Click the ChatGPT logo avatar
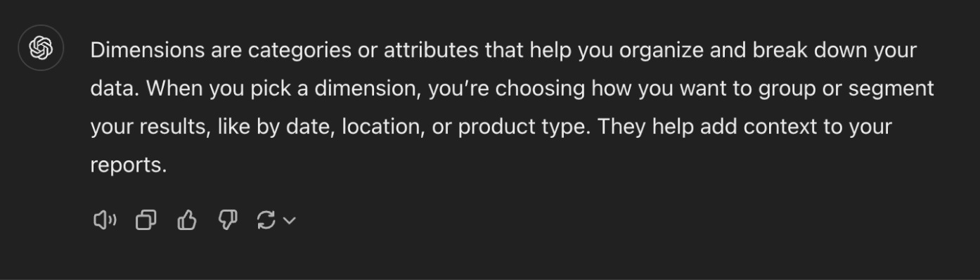 click(41, 49)
